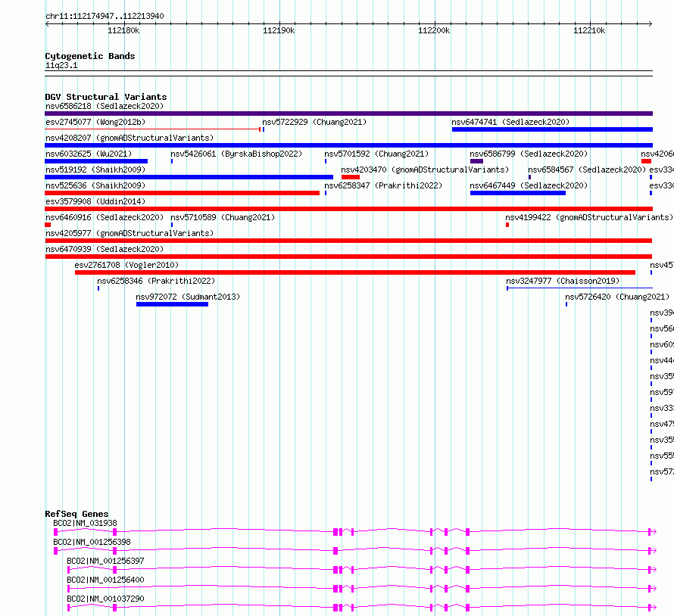Click nsv4203470 (gnomADStructuralVariants) label

point(425,170)
